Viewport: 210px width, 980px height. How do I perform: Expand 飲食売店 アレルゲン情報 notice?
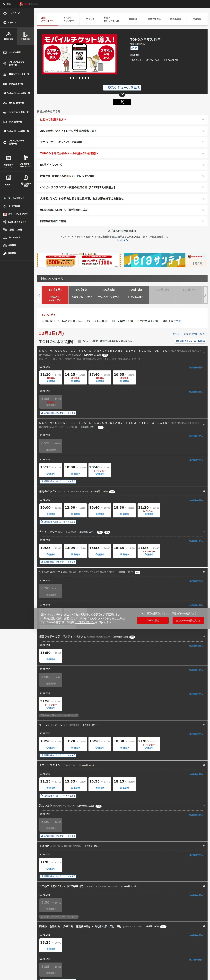point(122,176)
